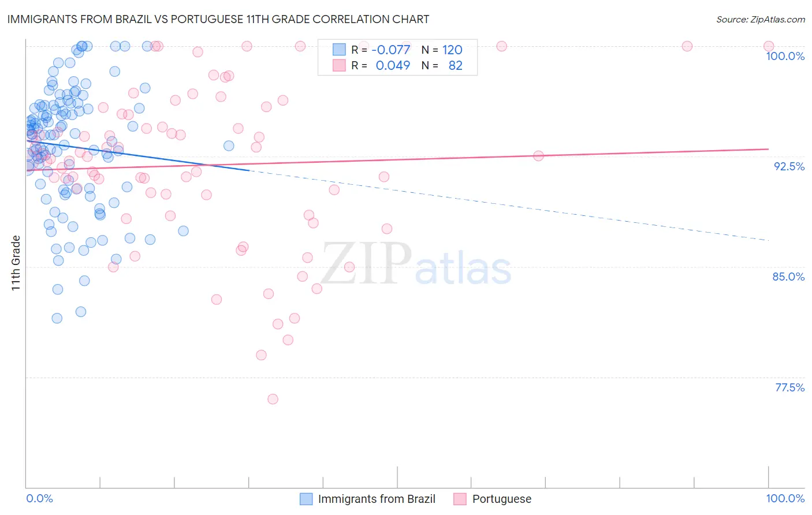Click the 11th Grade axis label
812x515 pixels.
pos(16,263)
